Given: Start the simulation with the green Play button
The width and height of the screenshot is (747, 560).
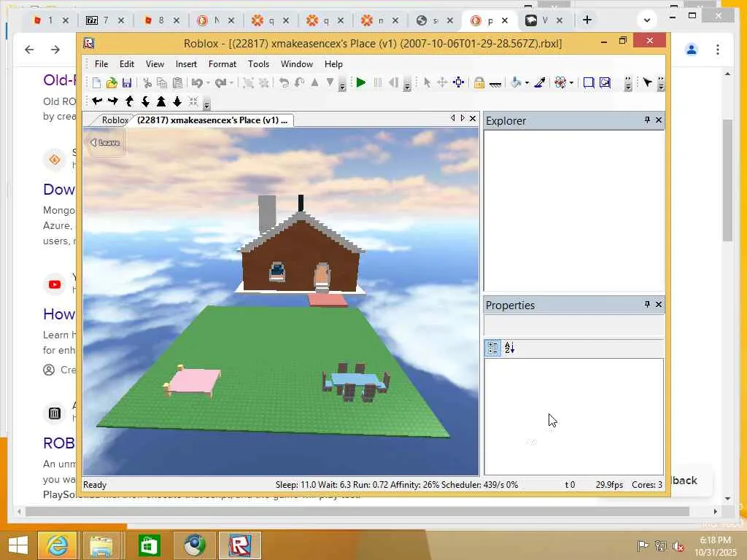Looking at the screenshot, I should [x=361, y=83].
